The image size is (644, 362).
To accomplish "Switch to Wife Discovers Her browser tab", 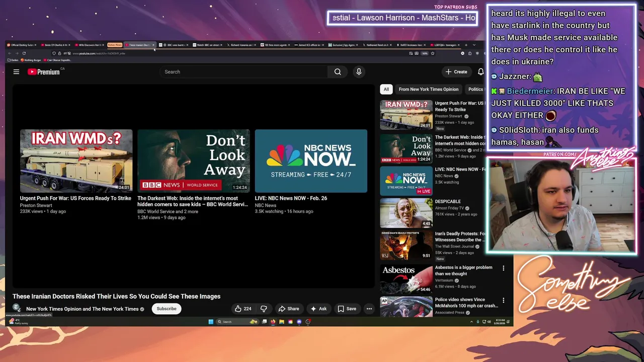I will tap(90, 45).
